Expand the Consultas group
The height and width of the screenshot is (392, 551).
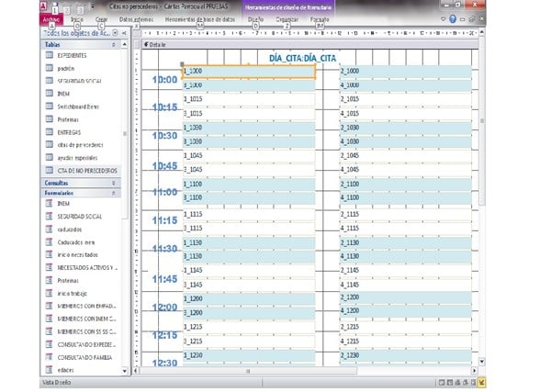pyautogui.click(x=113, y=183)
